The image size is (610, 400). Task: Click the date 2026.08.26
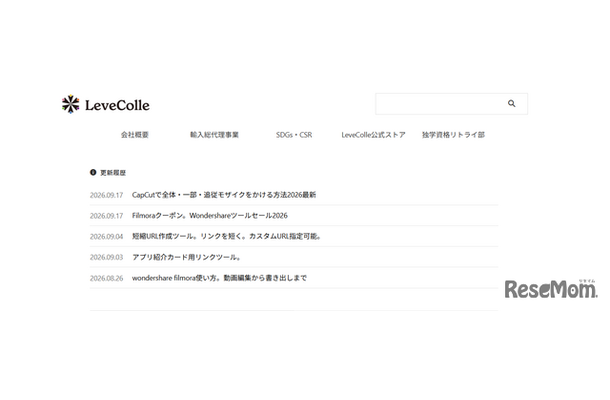[106, 278]
